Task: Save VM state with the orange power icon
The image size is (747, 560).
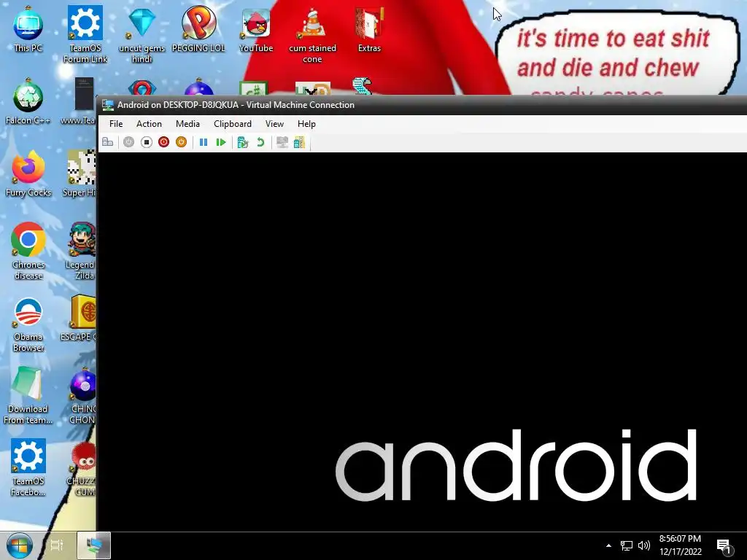Action: click(181, 142)
